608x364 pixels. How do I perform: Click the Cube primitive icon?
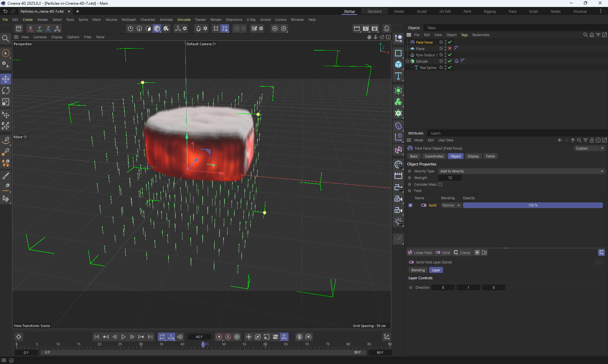point(398,65)
